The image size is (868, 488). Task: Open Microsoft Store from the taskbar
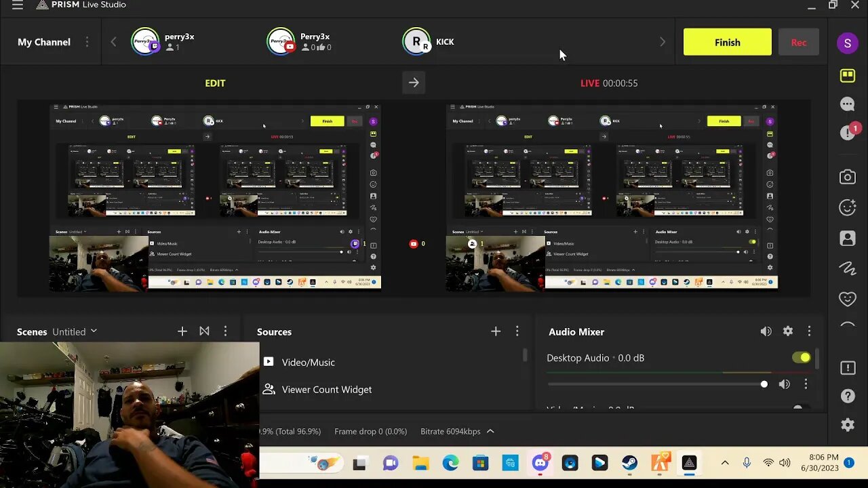point(480,464)
